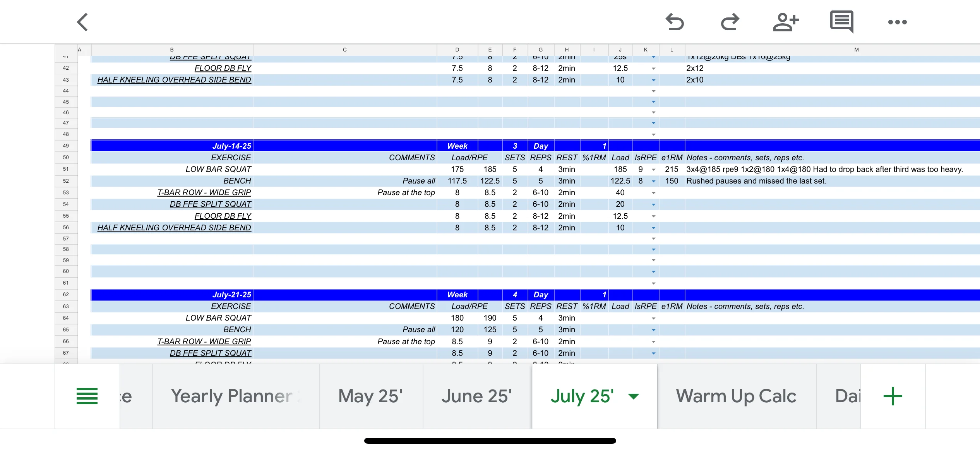Open IsRPE dropdown in BENCH row 52

pos(653,181)
